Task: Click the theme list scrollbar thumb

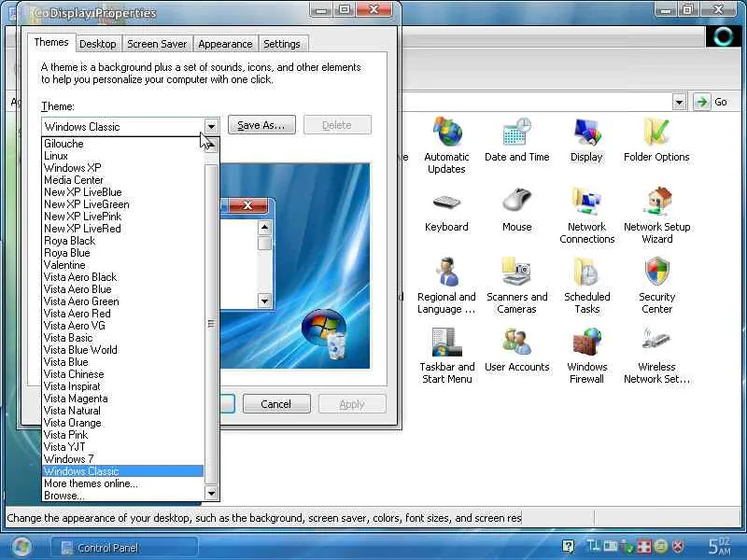Action: (x=211, y=324)
